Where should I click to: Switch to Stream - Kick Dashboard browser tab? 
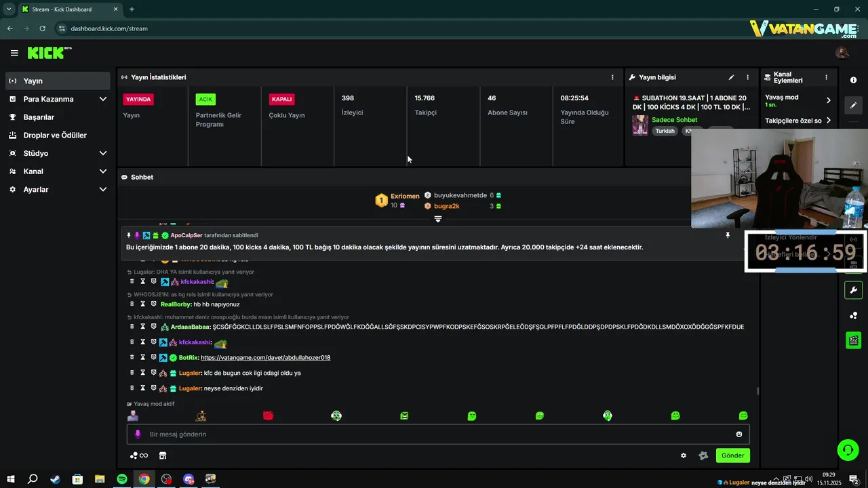tap(70, 9)
